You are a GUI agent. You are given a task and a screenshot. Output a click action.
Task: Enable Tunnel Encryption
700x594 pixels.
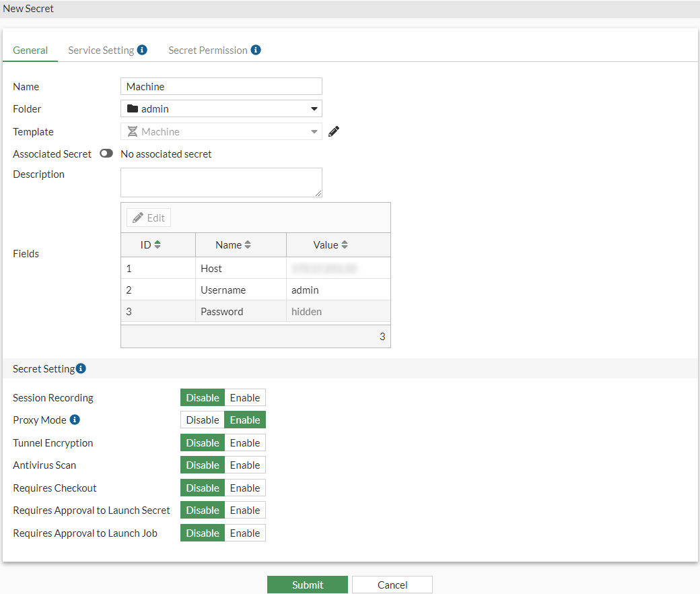tap(244, 442)
